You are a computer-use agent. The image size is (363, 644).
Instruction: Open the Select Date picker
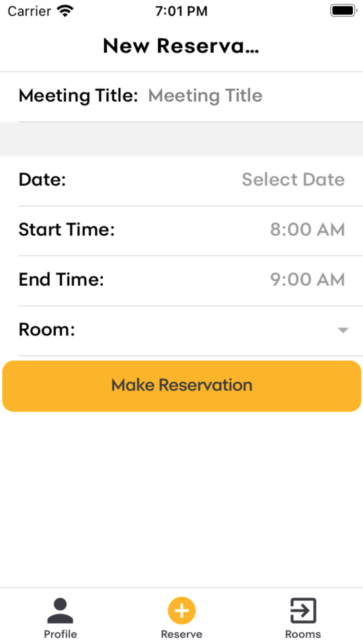[293, 180]
